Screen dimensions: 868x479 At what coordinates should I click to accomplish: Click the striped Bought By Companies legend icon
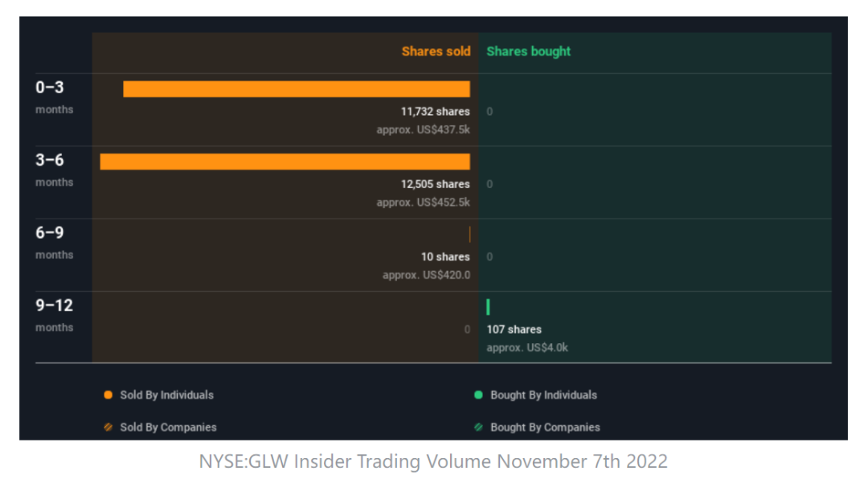[479, 428]
